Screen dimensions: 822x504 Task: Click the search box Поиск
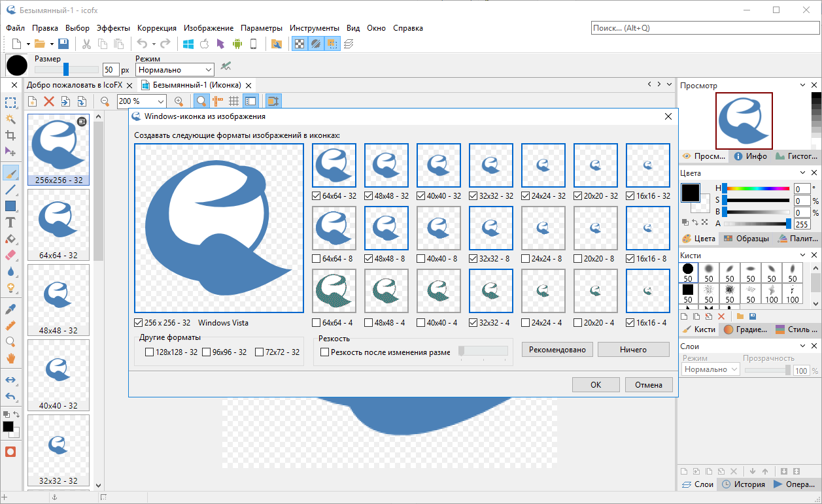click(704, 28)
